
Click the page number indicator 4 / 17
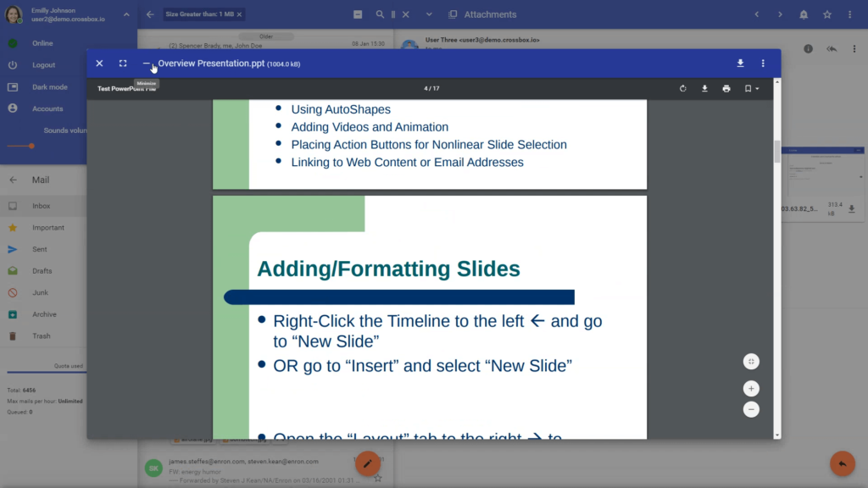(x=431, y=89)
